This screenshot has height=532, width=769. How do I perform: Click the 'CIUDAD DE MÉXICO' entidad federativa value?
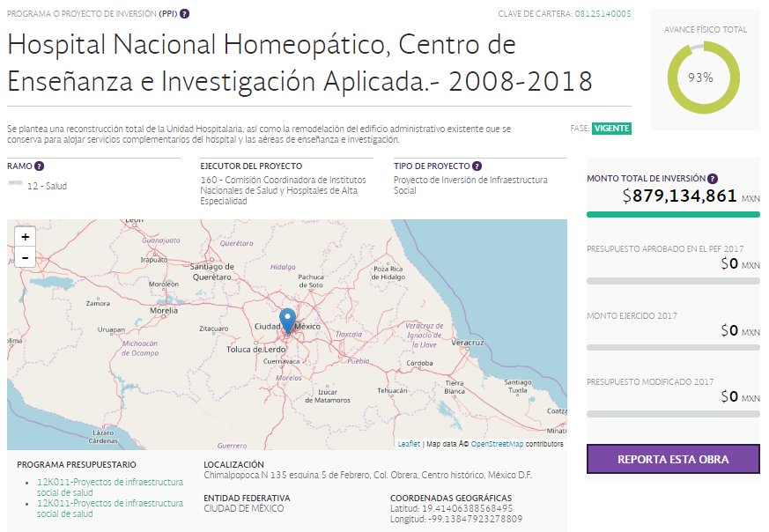click(244, 508)
